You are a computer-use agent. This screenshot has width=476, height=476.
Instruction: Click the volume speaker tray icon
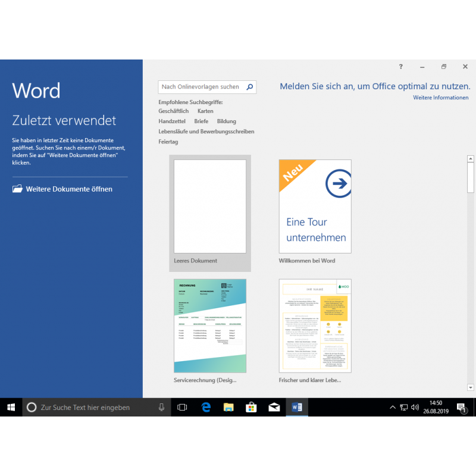[x=415, y=408]
